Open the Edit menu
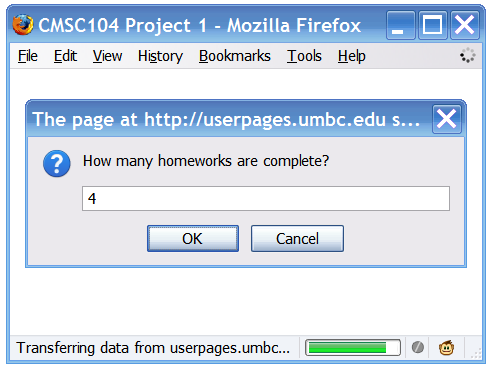The image size is (493, 368). tap(65, 56)
